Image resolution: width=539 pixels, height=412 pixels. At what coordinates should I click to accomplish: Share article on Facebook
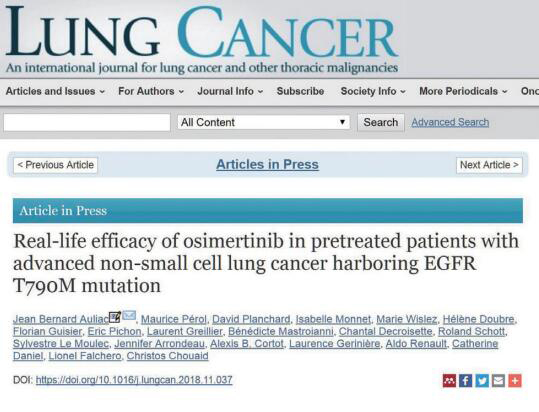(465, 380)
